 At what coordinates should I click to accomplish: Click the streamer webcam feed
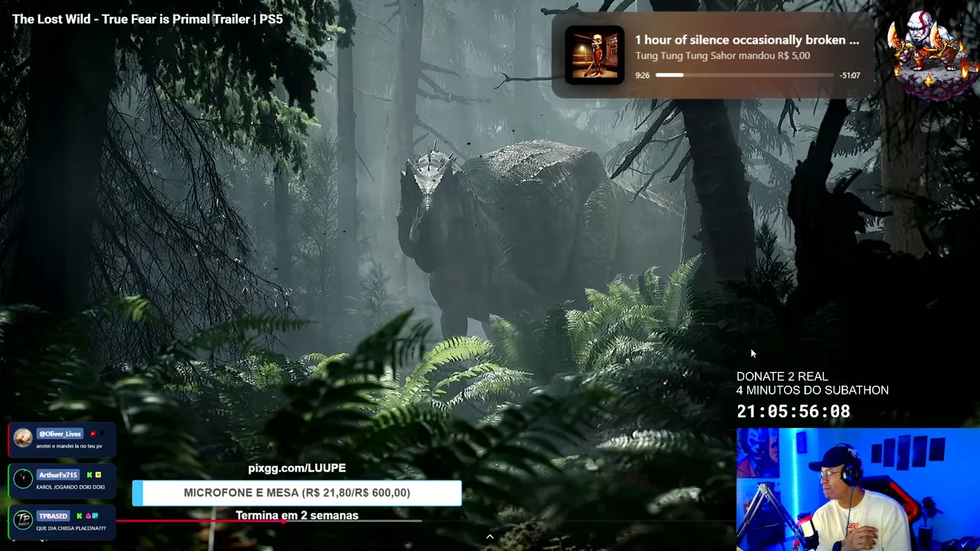pyautogui.click(x=858, y=490)
